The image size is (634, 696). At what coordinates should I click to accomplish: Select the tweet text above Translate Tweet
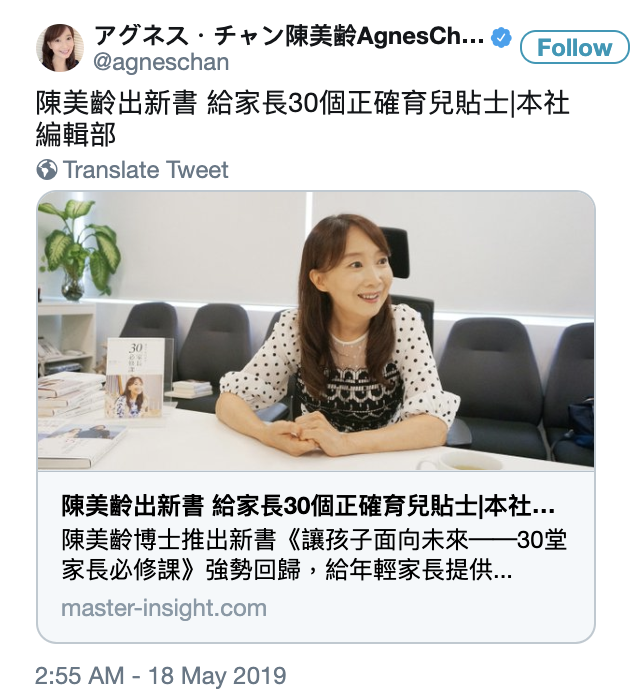(x=302, y=119)
